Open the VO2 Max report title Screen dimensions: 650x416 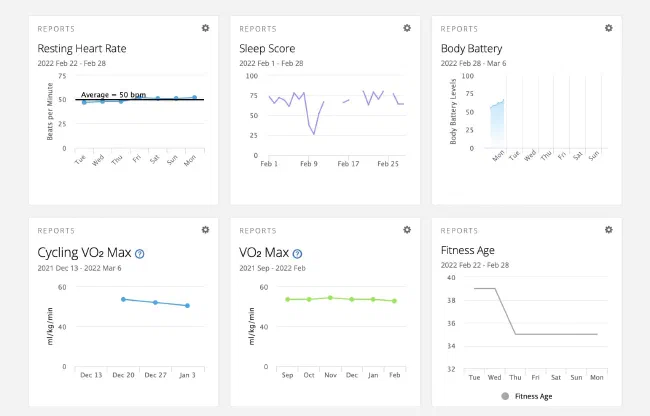[x=264, y=252]
